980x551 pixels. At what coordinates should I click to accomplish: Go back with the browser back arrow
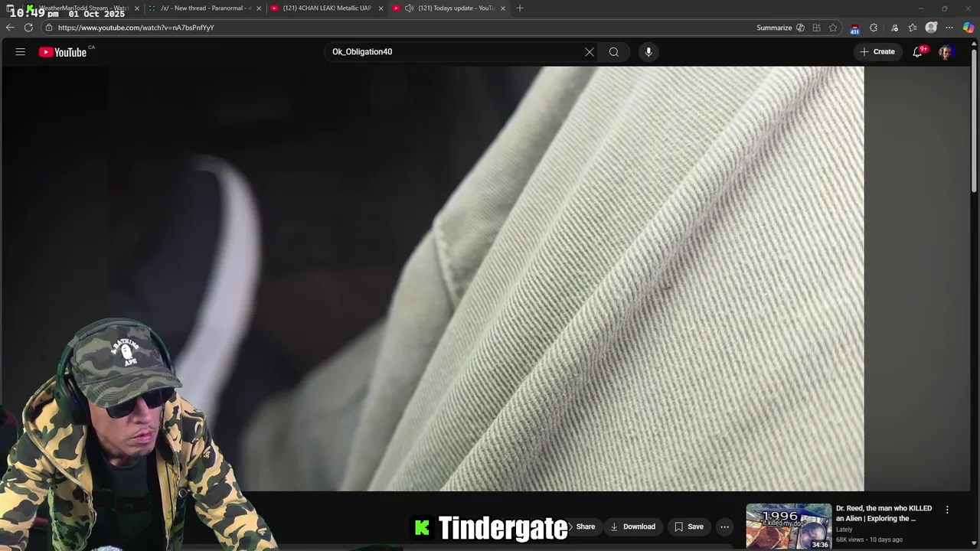click(x=10, y=28)
